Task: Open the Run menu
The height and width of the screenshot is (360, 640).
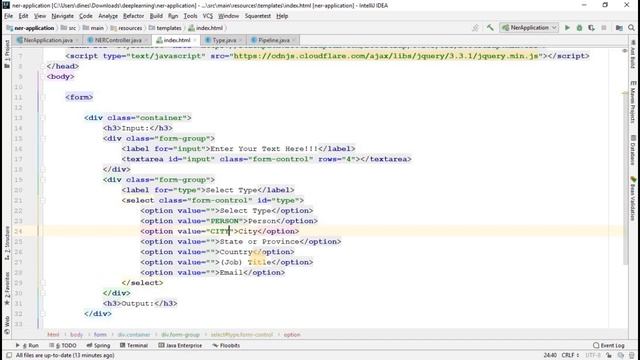Action: point(173,16)
